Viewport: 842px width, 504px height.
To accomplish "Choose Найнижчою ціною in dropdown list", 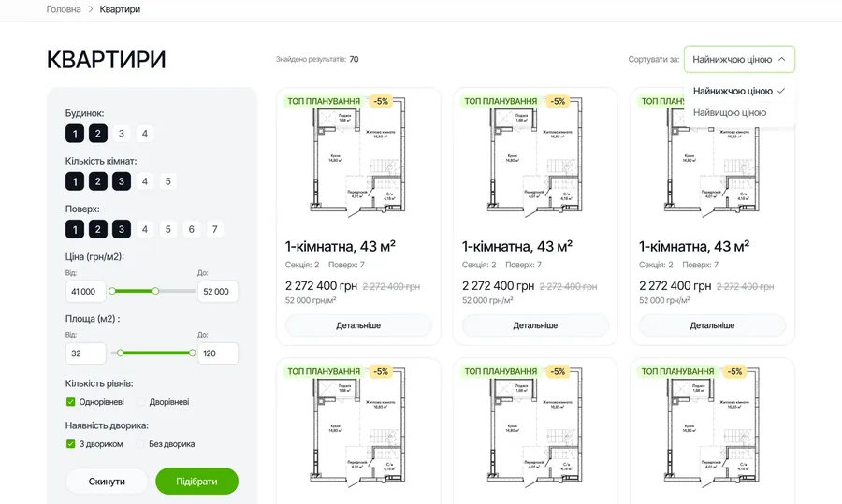I will [x=733, y=91].
